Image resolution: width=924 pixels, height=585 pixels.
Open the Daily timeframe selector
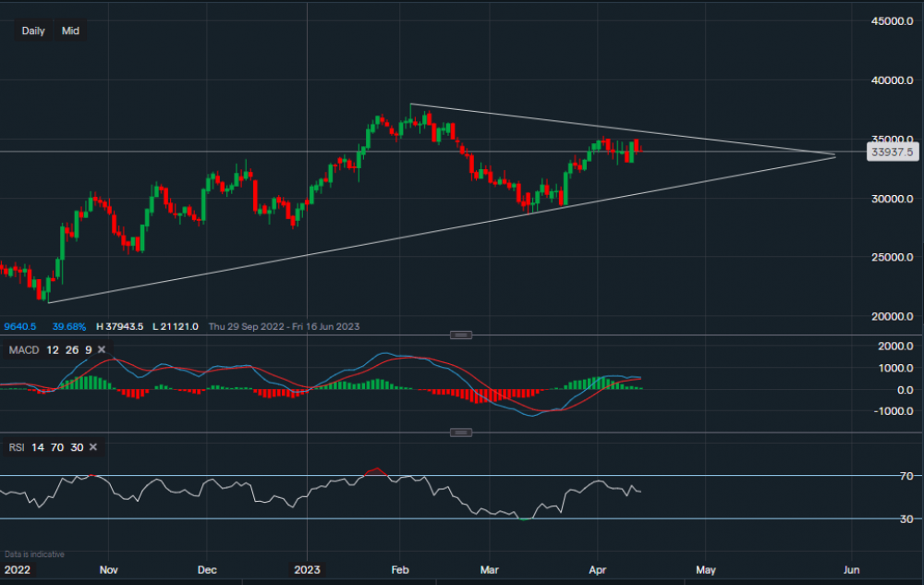coord(33,30)
